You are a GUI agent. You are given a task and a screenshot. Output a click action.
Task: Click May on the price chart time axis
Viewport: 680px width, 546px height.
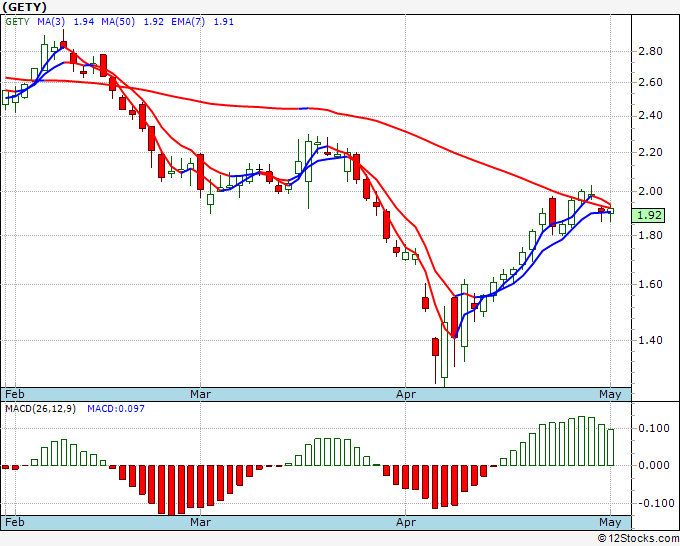(610, 394)
